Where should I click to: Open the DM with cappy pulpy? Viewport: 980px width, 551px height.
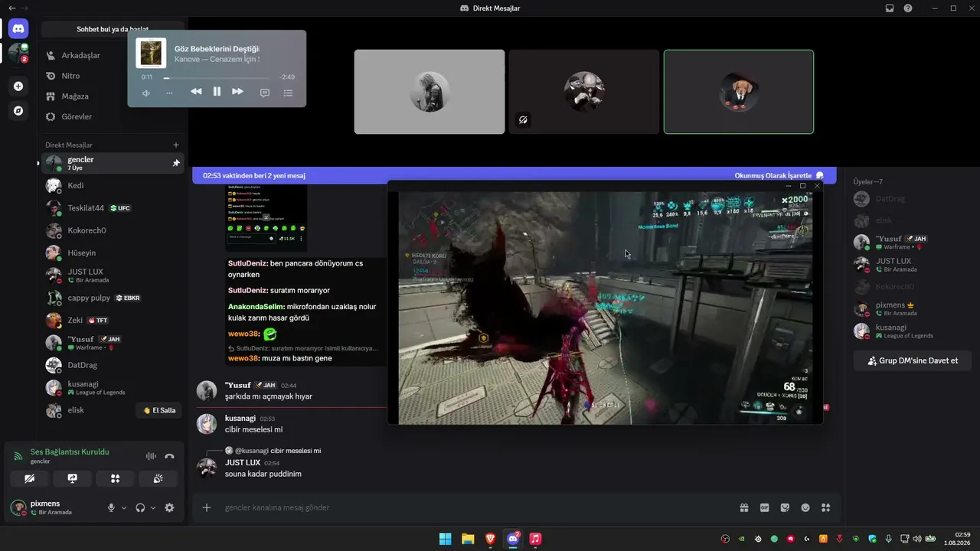click(113, 298)
